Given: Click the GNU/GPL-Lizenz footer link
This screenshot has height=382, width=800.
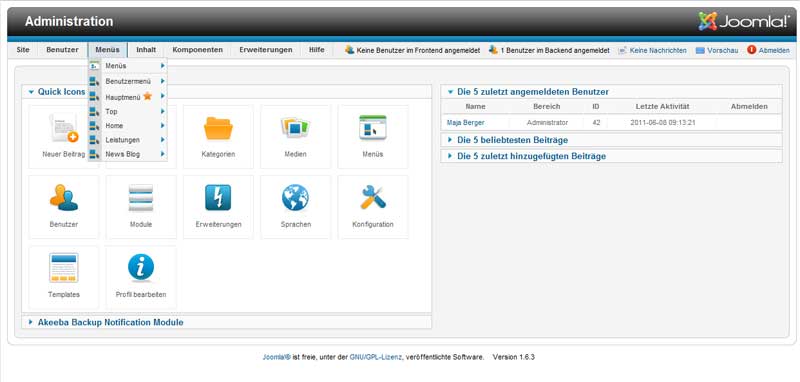Looking at the screenshot, I should 376,358.
